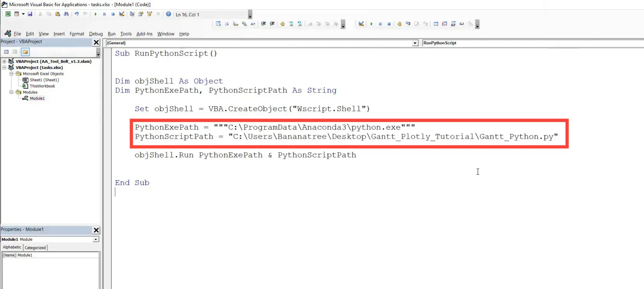This screenshot has height=289, width=644.
Task: Click the List Constants icon
Action: (227, 24)
